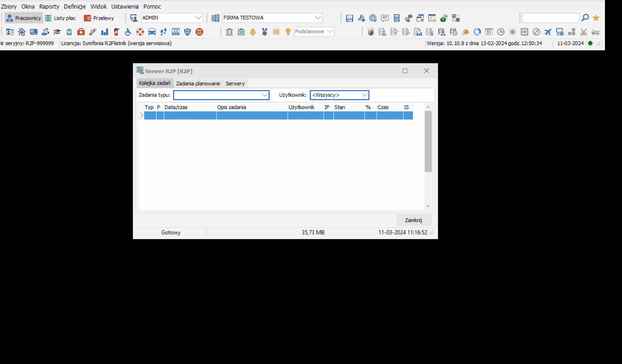Click the task list vertical scrollbar thumb
Image resolution: width=622 pixels, height=364 pixels.
[428, 142]
